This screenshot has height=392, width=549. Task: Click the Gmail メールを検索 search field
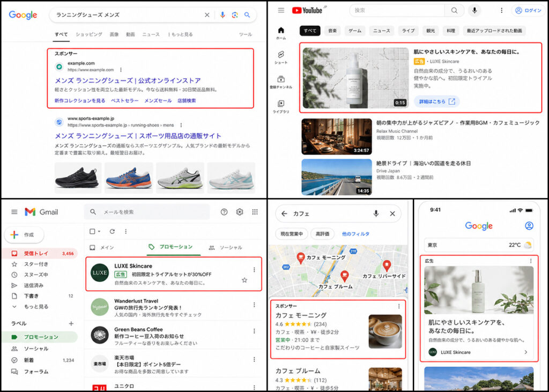point(147,212)
